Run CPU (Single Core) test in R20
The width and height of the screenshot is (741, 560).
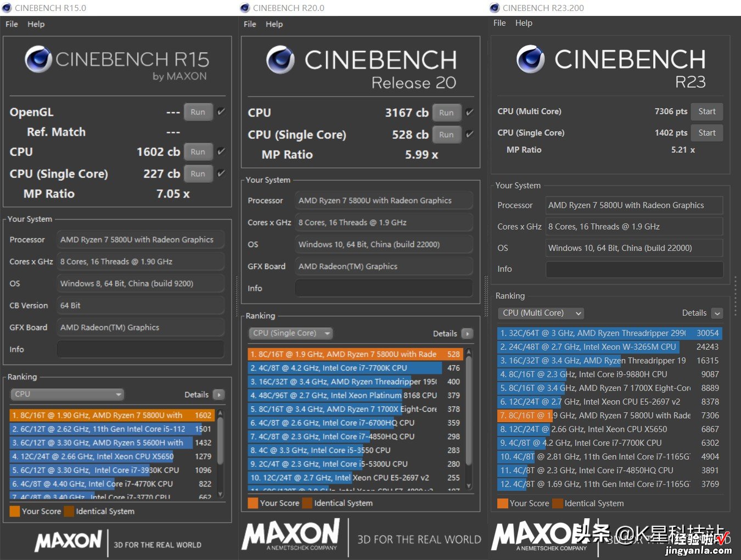(447, 135)
